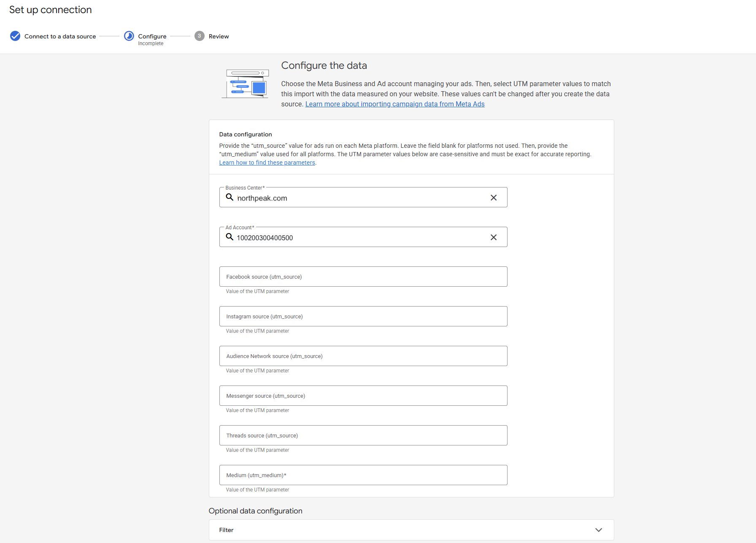The height and width of the screenshot is (543, 756).
Task: Focus the Audience Network source field
Action: coord(363,356)
